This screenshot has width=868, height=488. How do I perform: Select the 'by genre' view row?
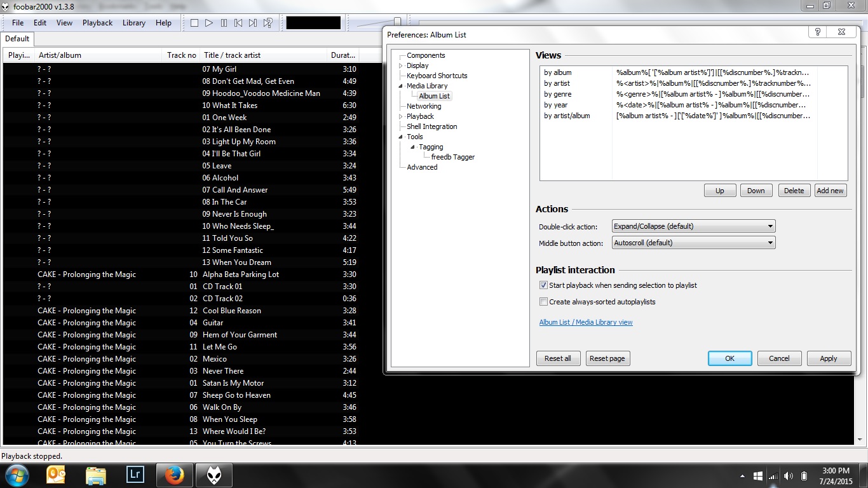(694, 94)
